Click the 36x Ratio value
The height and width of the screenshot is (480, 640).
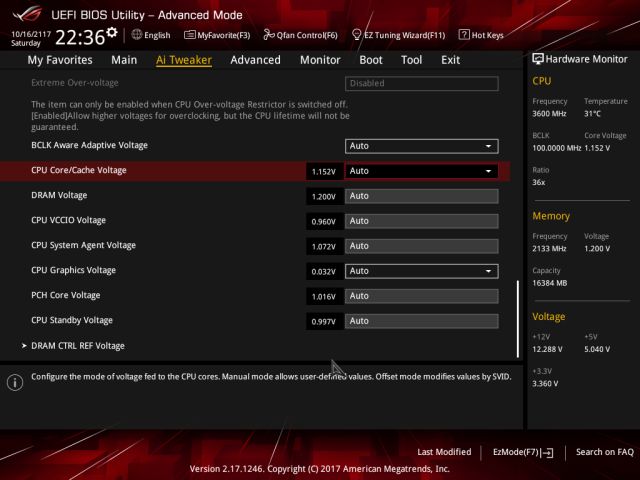point(539,182)
